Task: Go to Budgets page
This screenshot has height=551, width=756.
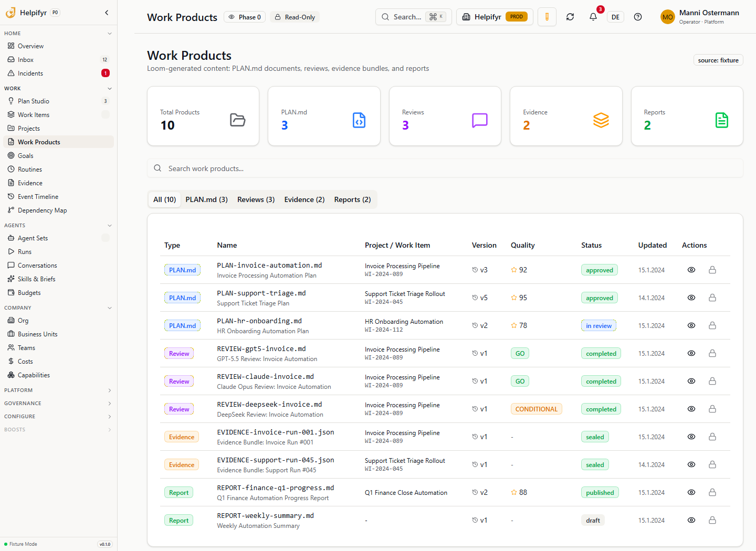Action: [x=58, y=293]
